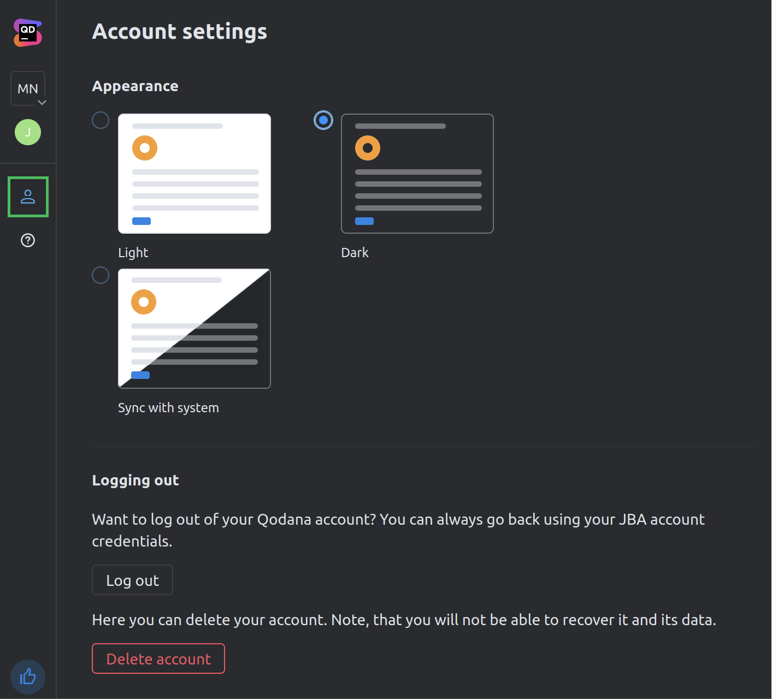The height and width of the screenshot is (700, 772).
Task: Click the Appearance section heading
Action: [135, 86]
